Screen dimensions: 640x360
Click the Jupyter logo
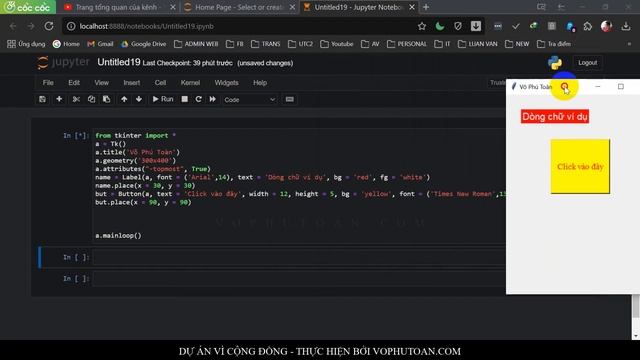click(63, 62)
